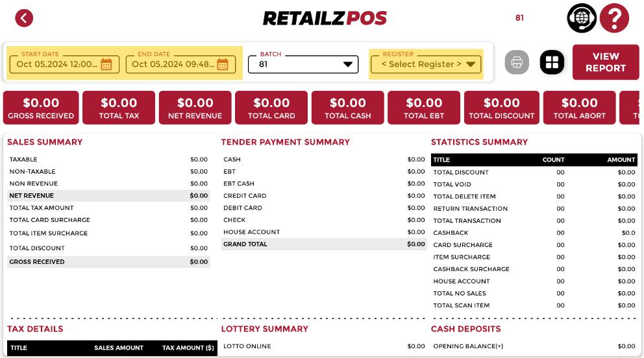Click the Gross Received row in Sales Summary
The height and width of the screenshot is (358, 644).
(x=108, y=261)
